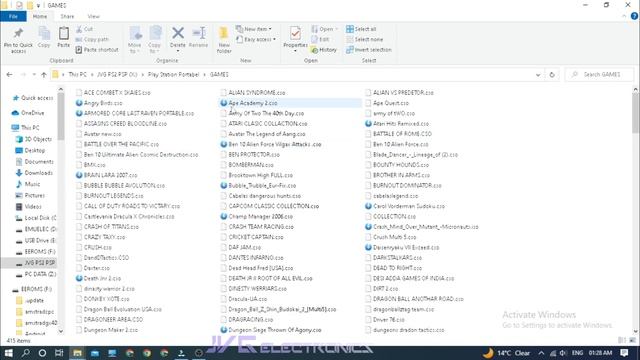The height and width of the screenshot is (360, 640).
Task: Select BRAIN LARA 2007.cso file
Action: 107,175
